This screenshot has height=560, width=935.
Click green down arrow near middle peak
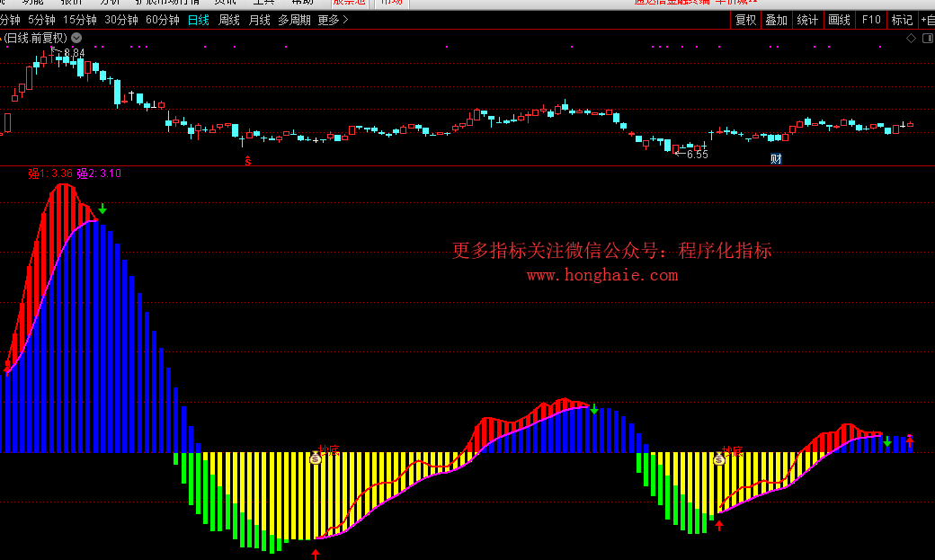click(594, 409)
